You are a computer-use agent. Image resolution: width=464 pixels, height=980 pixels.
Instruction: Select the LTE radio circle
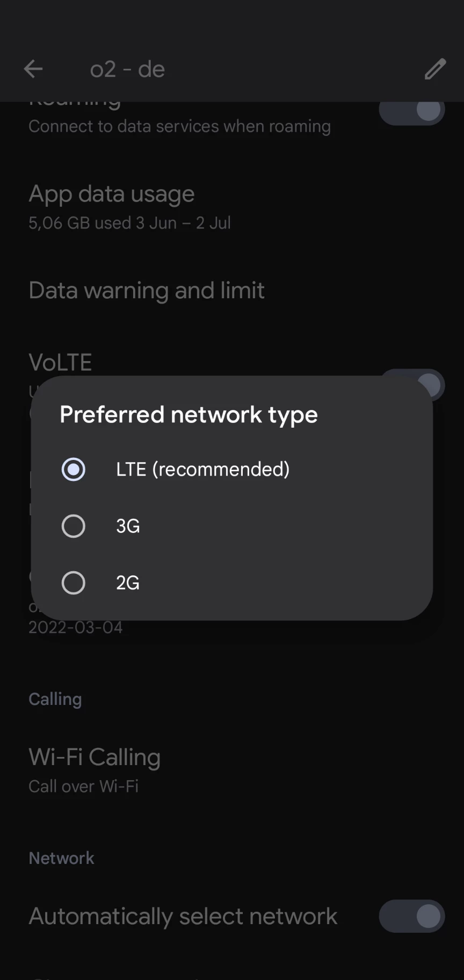click(x=74, y=469)
